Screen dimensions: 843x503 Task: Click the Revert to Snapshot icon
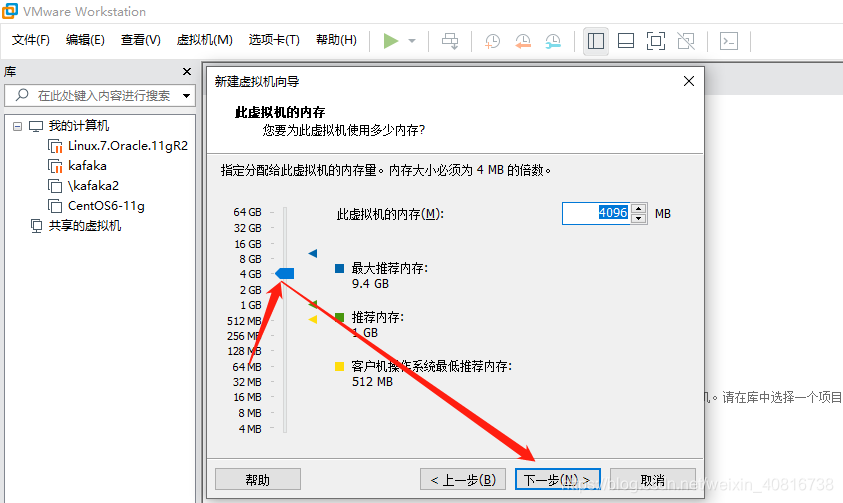click(x=523, y=41)
